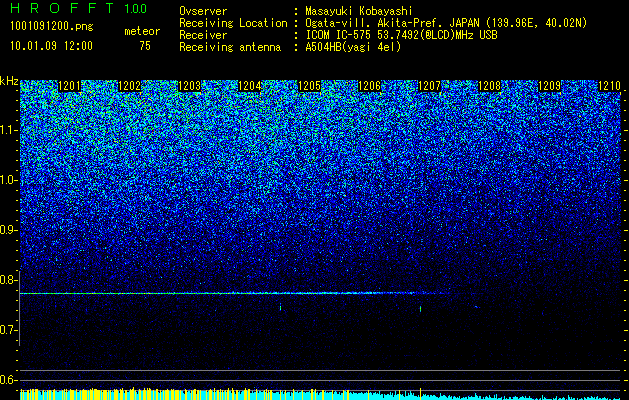Click the horizontal carrier signal line near 0.77 kHz
This screenshot has height=400, width=629.
click(x=237, y=294)
